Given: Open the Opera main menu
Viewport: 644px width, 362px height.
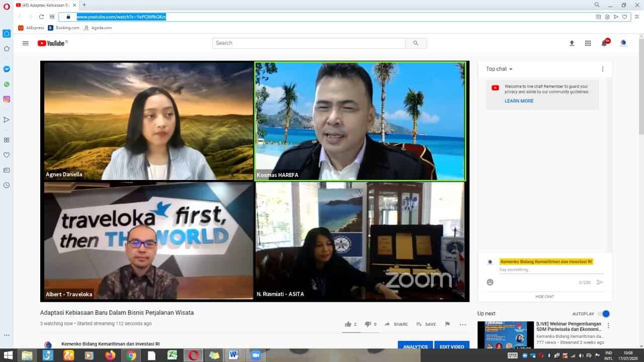Looking at the screenshot, I should click(x=7, y=6).
